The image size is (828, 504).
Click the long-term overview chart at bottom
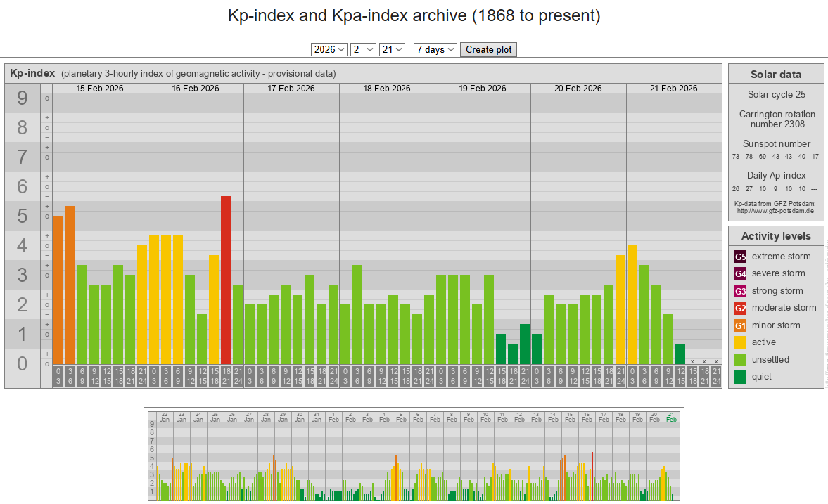pyautogui.click(x=414, y=455)
